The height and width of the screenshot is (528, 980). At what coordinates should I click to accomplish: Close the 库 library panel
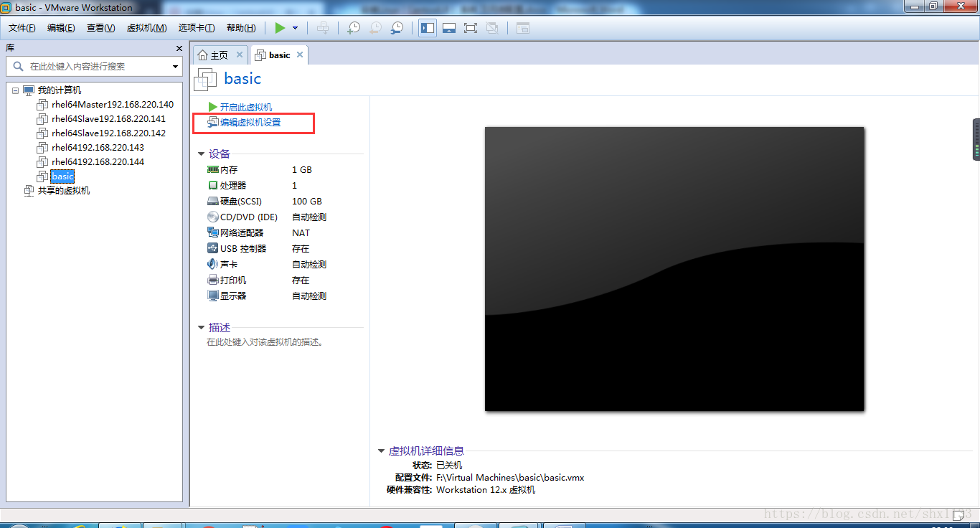pos(179,48)
